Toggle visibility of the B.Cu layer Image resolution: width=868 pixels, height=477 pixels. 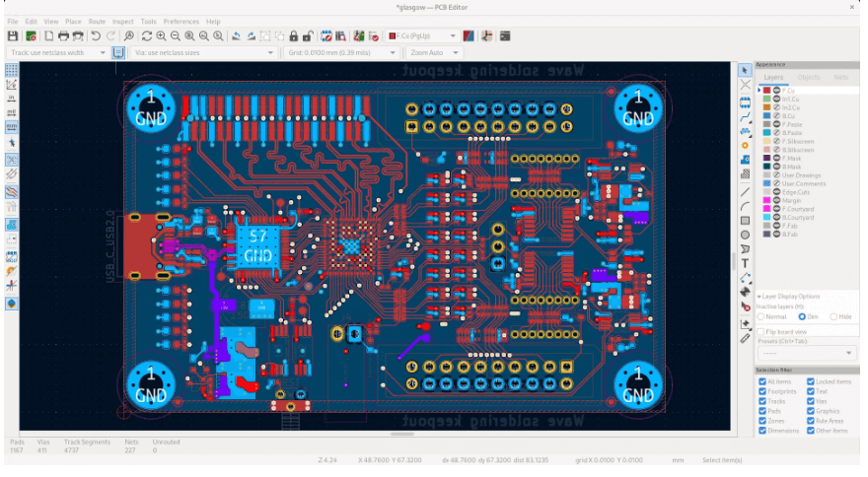(777, 116)
